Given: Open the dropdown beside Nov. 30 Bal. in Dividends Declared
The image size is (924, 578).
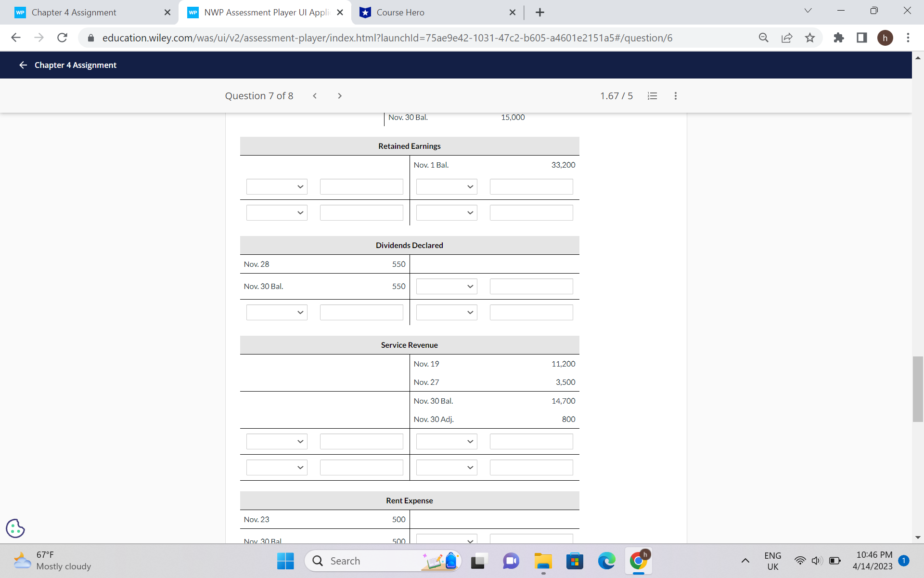Looking at the screenshot, I should pos(446,286).
